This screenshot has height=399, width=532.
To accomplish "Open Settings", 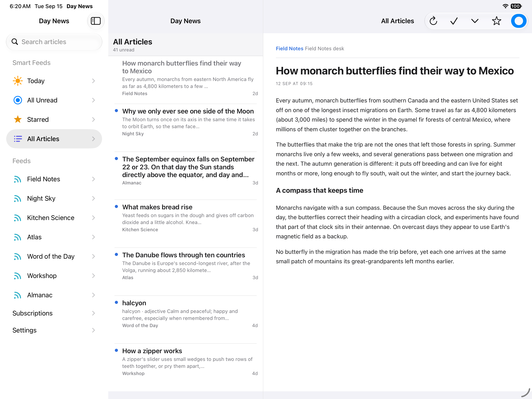I will click(x=54, y=330).
